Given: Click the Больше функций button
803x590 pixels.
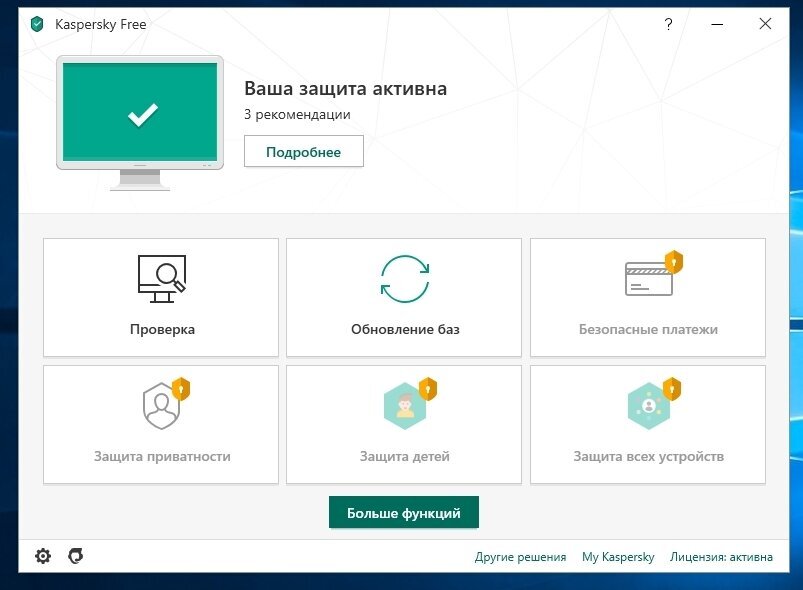Looking at the screenshot, I should coord(404,512).
